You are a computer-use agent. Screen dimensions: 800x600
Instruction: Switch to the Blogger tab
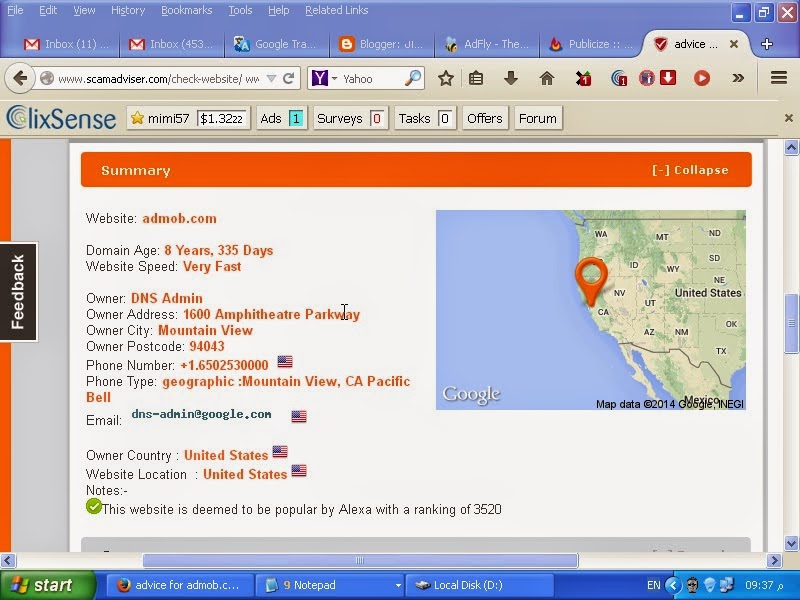click(381, 44)
